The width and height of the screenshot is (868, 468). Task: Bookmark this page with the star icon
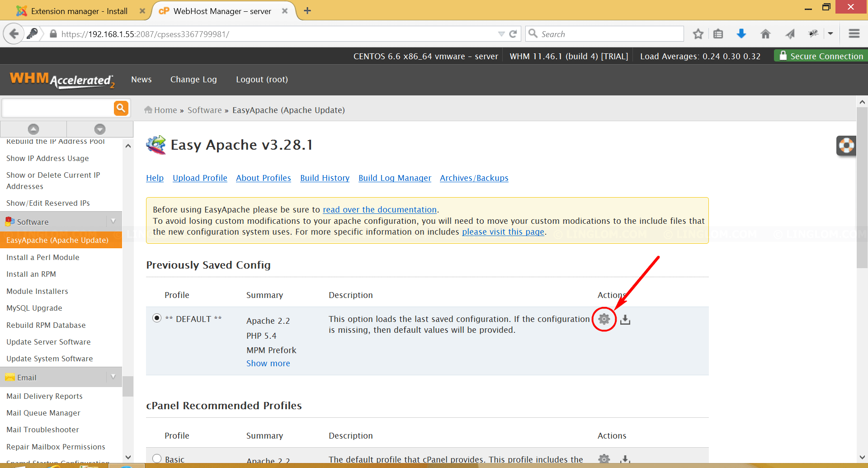point(698,34)
